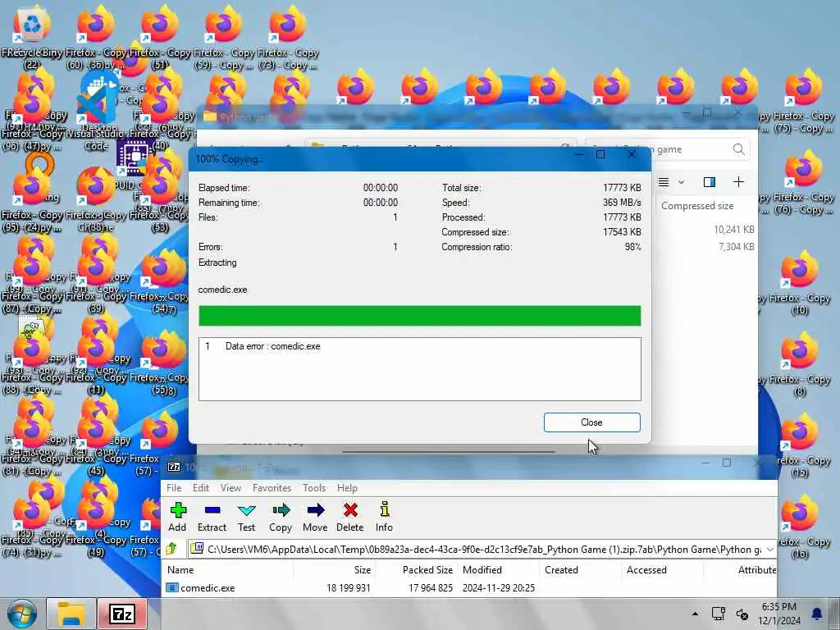The height and width of the screenshot is (630, 840).
Task: Click the search magnifier in the Explorer window
Action: 738,149
